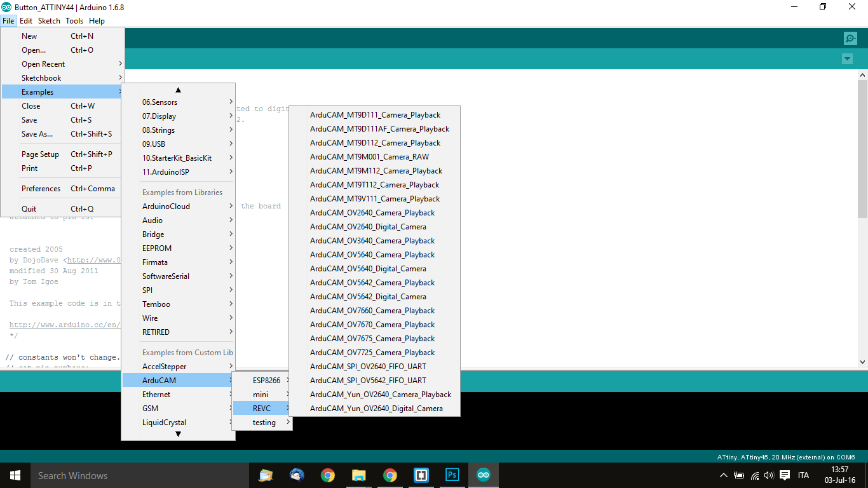Screen dimensions: 868x488
Task: Open the Help menu
Action: (x=97, y=21)
